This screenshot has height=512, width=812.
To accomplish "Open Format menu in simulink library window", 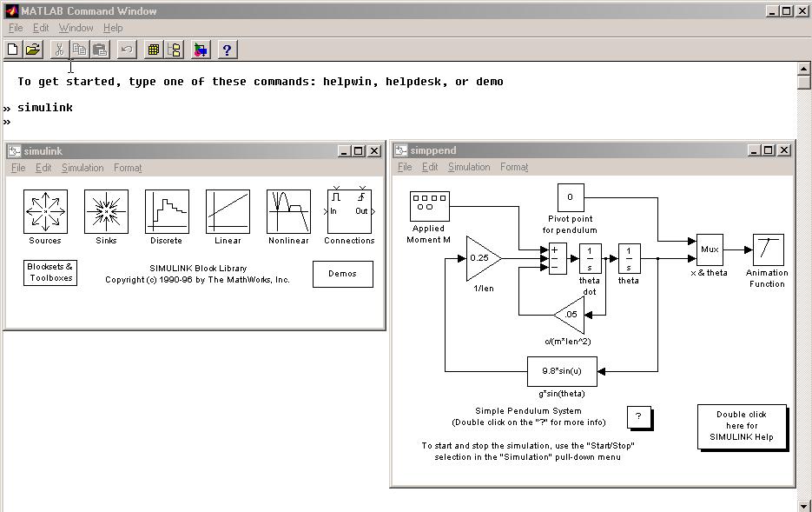I will pos(128,168).
